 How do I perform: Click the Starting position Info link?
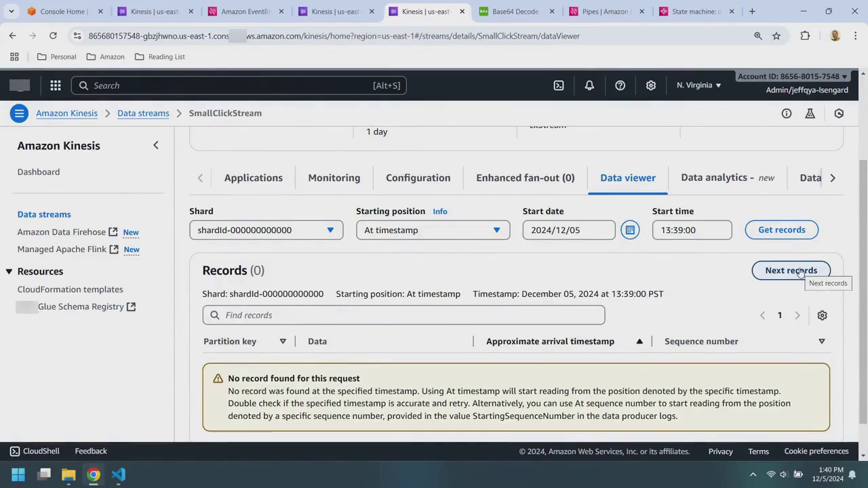click(x=440, y=211)
